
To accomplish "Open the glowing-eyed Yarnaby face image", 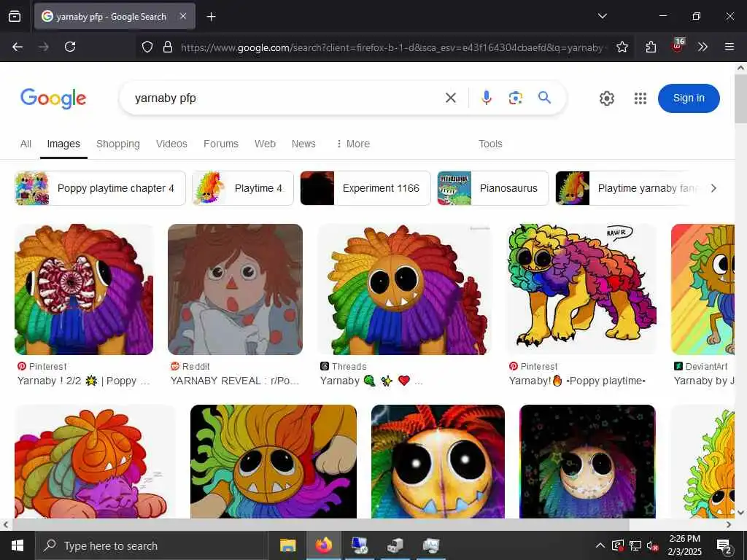I will tap(438, 462).
